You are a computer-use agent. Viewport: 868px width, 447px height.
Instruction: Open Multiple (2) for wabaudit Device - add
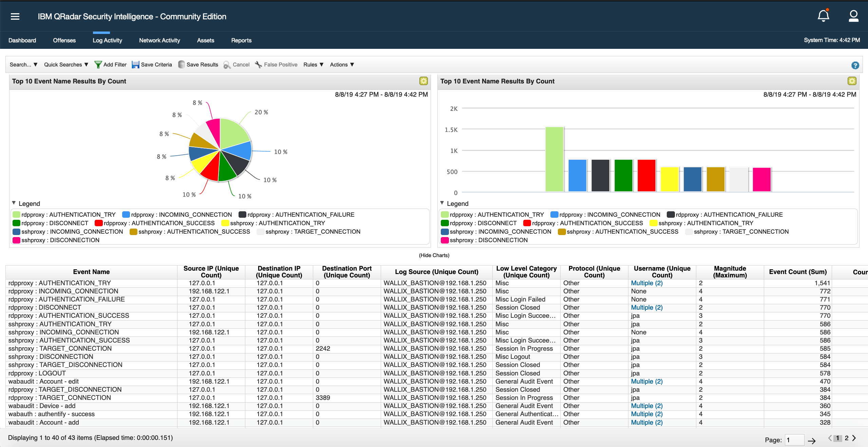coord(647,406)
